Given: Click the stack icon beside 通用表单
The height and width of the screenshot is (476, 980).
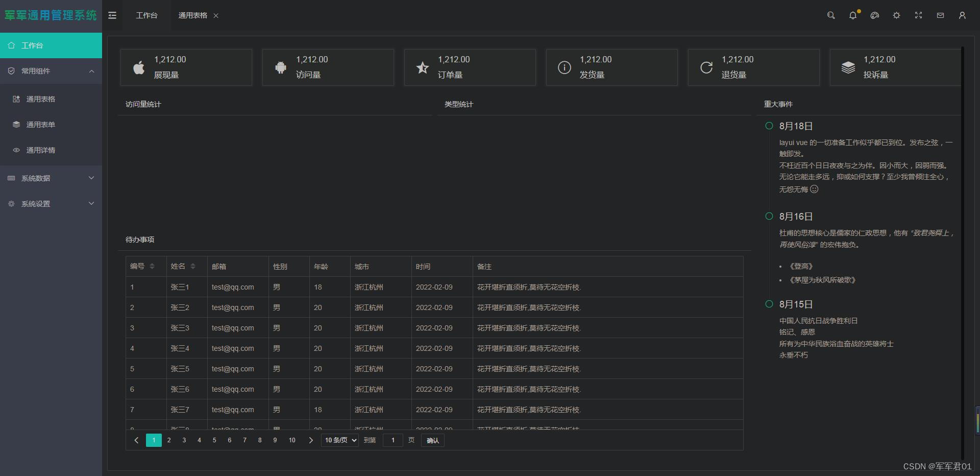Looking at the screenshot, I should click(x=16, y=125).
